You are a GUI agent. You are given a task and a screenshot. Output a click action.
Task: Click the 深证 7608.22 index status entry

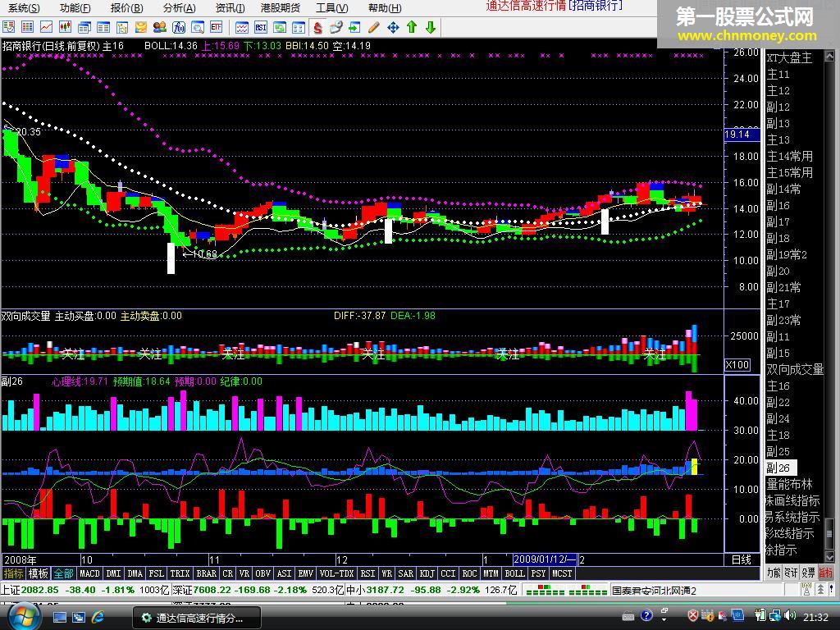[258, 590]
